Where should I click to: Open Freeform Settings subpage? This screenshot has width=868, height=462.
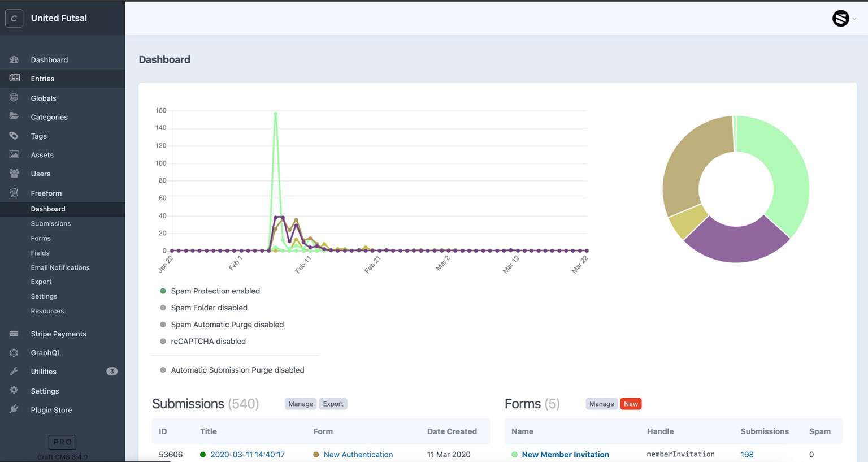(44, 296)
